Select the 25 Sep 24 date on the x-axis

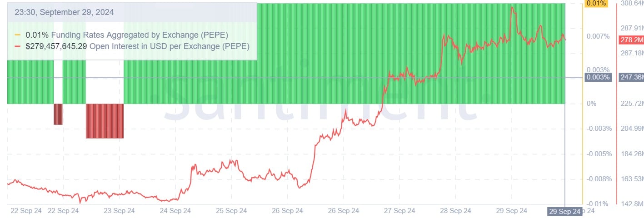[x=231, y=211]
